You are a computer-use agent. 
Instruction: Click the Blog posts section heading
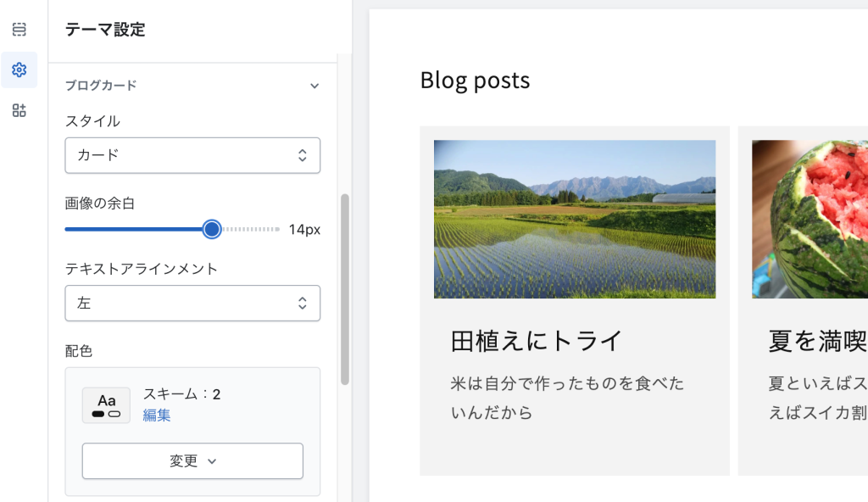click(x=475, y=81)
